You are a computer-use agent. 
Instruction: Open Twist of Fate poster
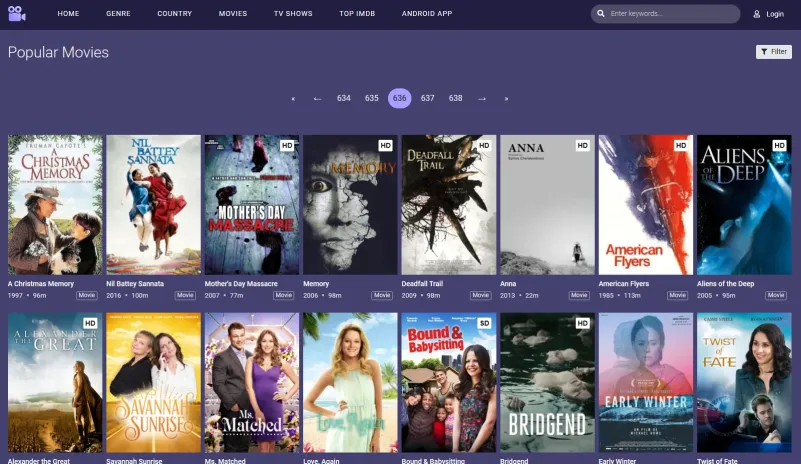coord(744,383)
